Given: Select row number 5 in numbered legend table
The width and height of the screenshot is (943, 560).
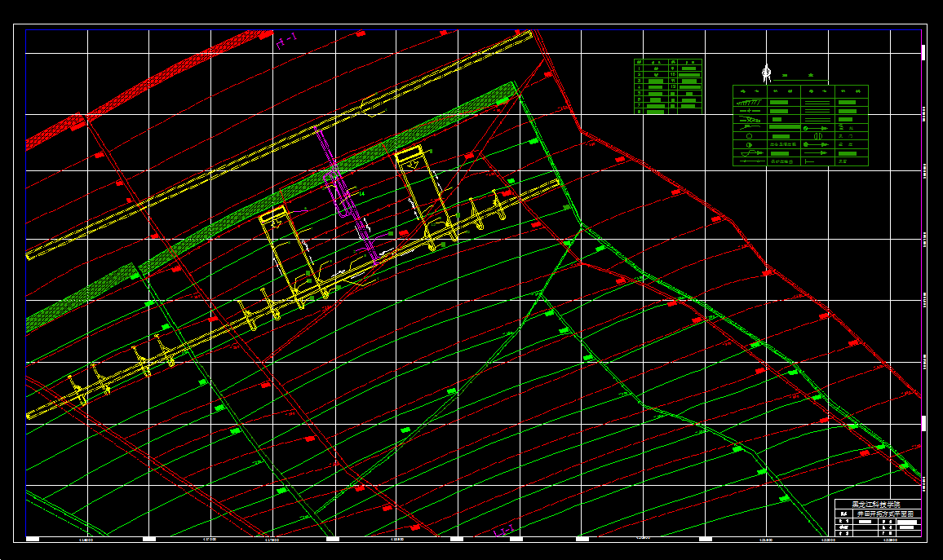Looking at the screenshot, I should 639,93.
